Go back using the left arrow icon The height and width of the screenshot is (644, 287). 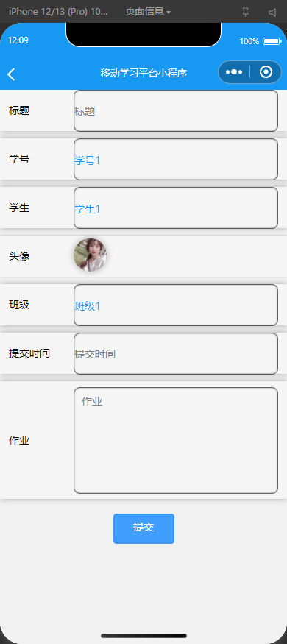tap(11, 74)
